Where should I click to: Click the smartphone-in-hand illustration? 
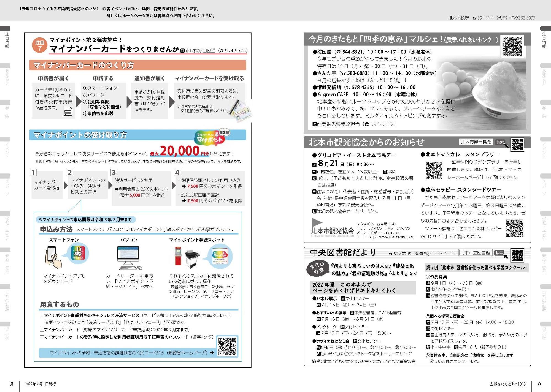pyautogui.click(x=53, y=257)
